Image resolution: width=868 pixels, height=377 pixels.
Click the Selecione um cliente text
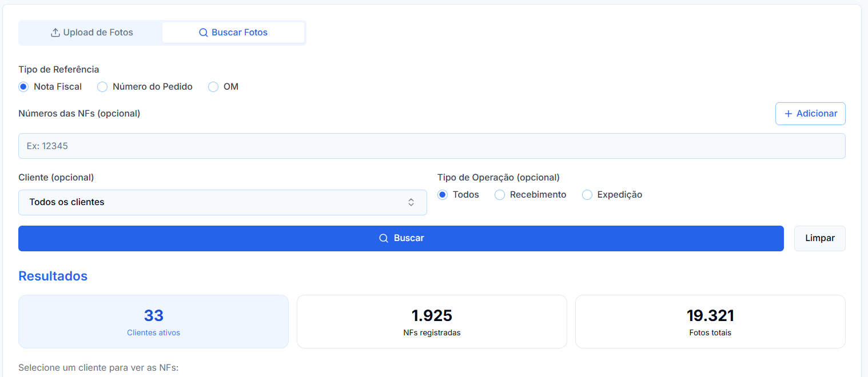(x=98, y=367)
